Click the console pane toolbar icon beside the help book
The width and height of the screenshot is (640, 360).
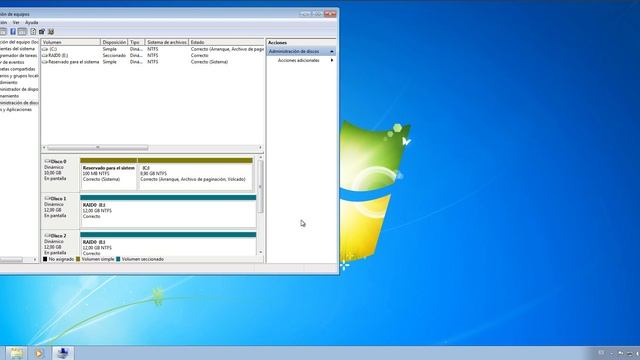tap(22, 31)
